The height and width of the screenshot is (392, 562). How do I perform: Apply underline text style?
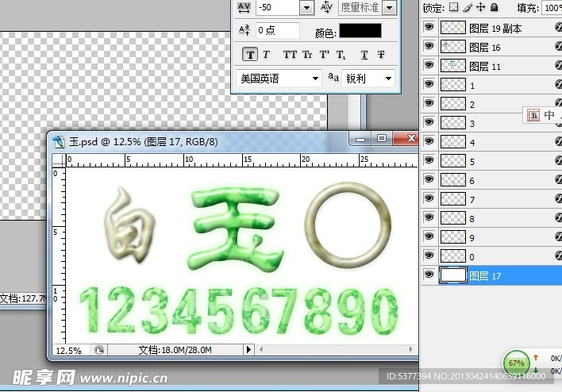(x=364, y=55)
